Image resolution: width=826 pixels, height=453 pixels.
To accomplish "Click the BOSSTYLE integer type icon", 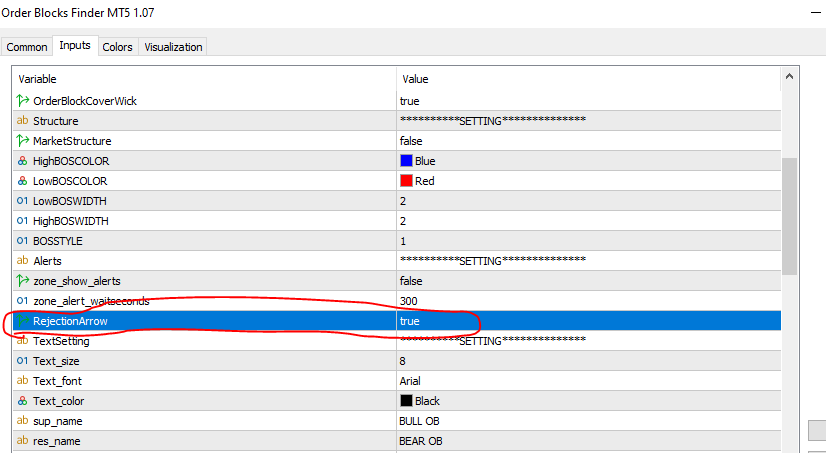I will click(23, 241).
